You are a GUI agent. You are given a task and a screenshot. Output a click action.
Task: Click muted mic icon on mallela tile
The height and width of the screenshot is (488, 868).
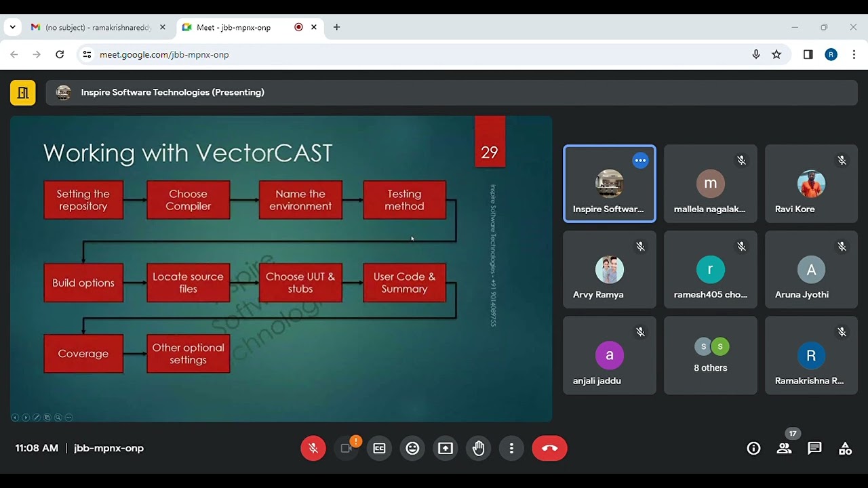pos(741,161)
